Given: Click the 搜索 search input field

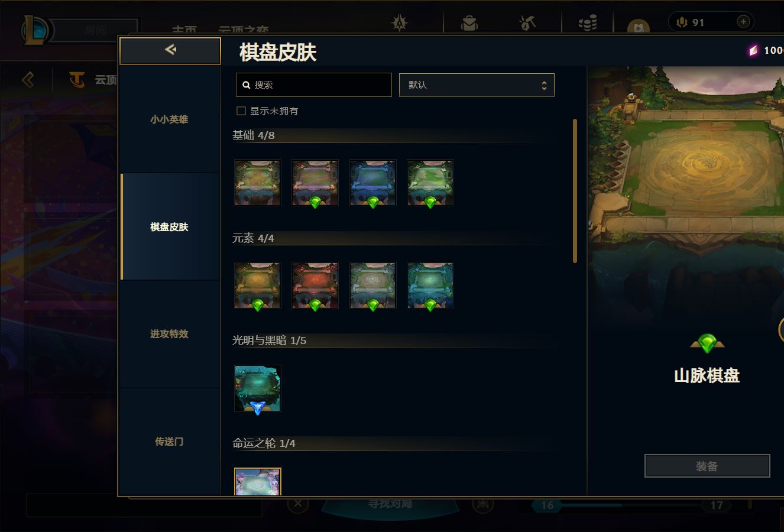Looking at the screenshot, I should pyautogui.click(x=313, y=85).
